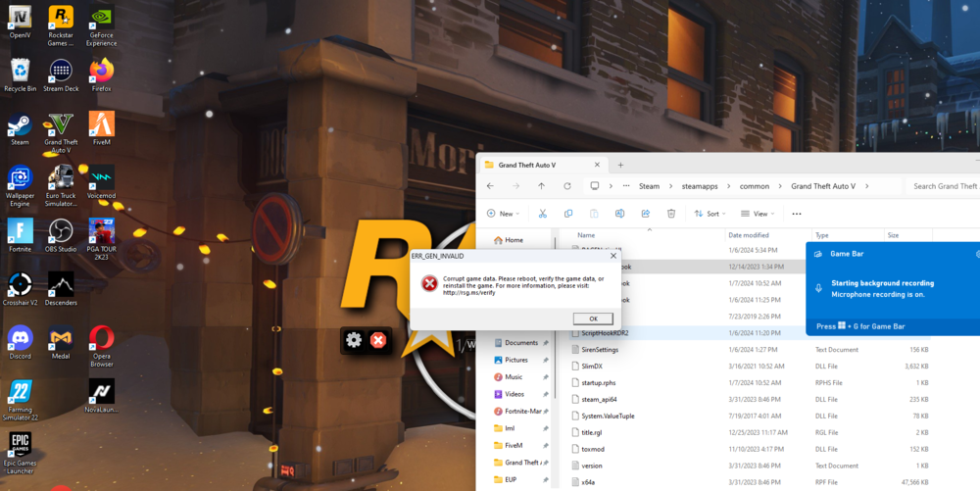Open Pictures in Explorer sidebar
The width and height of the screenshot is (980, 491).
pyautogui.click(x=521, y=360)
